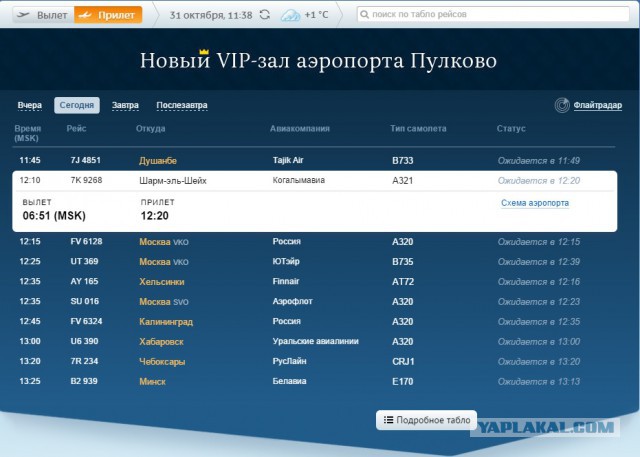Screen dimensions: 640x457
Task: Click the Хабаровск origin link
Action: pyautogui.click(x=161, y=342)
